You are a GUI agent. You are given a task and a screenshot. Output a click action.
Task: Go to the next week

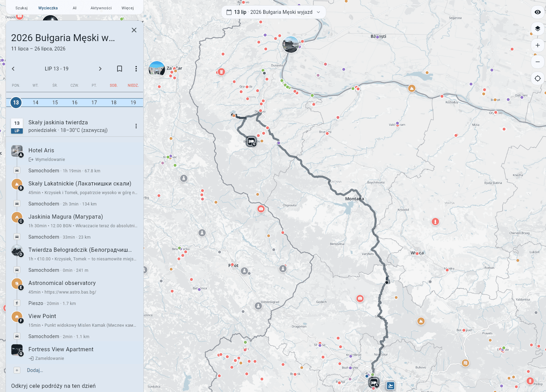point(100,69)
